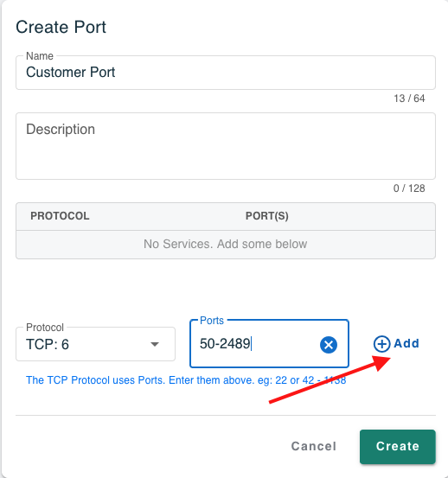Click the Ports input containing 50-2489
The width and height of the screenshot is (448, 478).
tap(269, 344)
